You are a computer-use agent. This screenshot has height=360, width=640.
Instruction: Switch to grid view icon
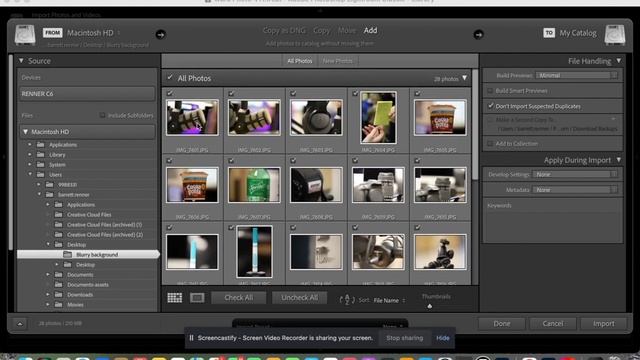175,298
